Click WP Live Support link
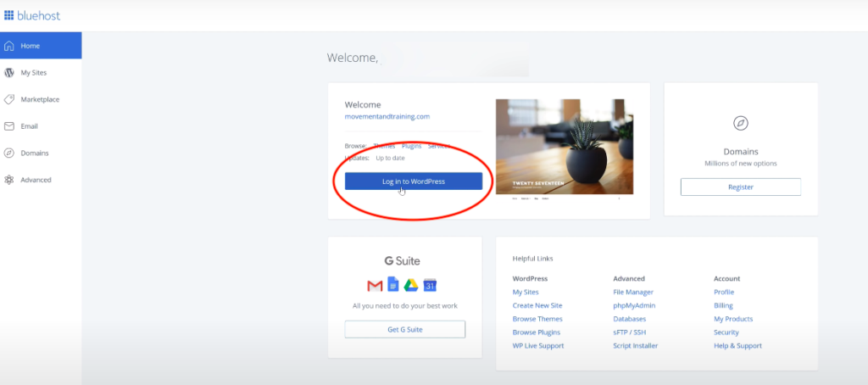The height and width of the screenshot is (385, 868). [x=538, y=346]
